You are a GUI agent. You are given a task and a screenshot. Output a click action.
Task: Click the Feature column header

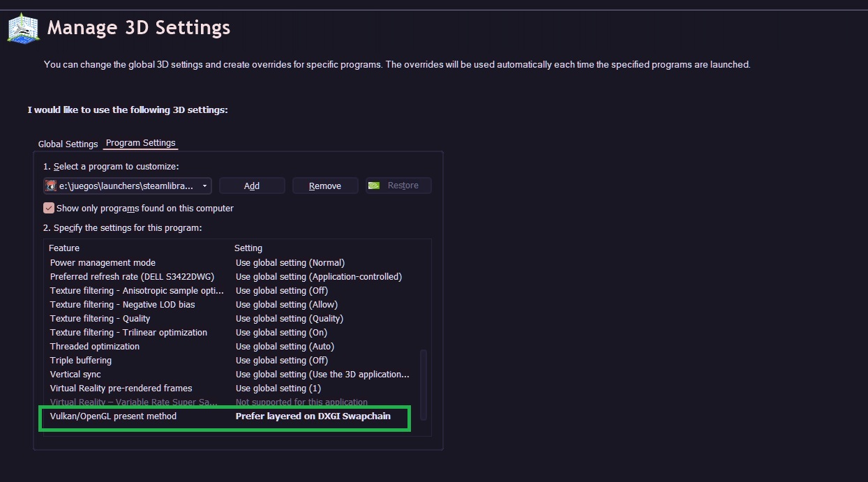(x=64, y=248)
